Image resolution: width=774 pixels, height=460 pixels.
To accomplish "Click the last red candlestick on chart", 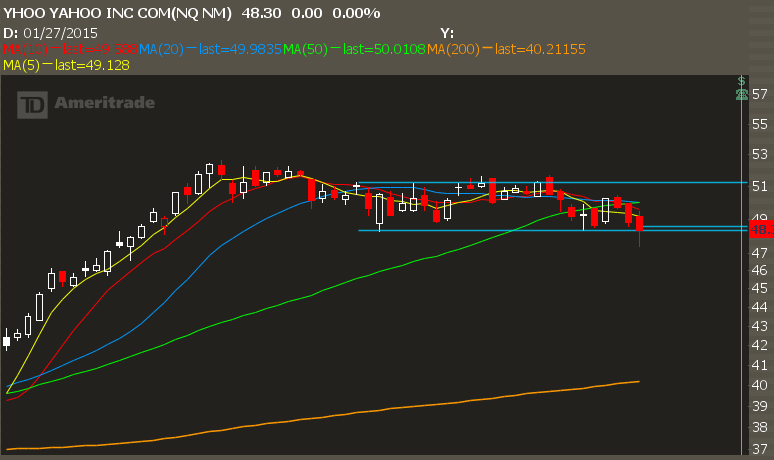I will click(x=639, y=223).
